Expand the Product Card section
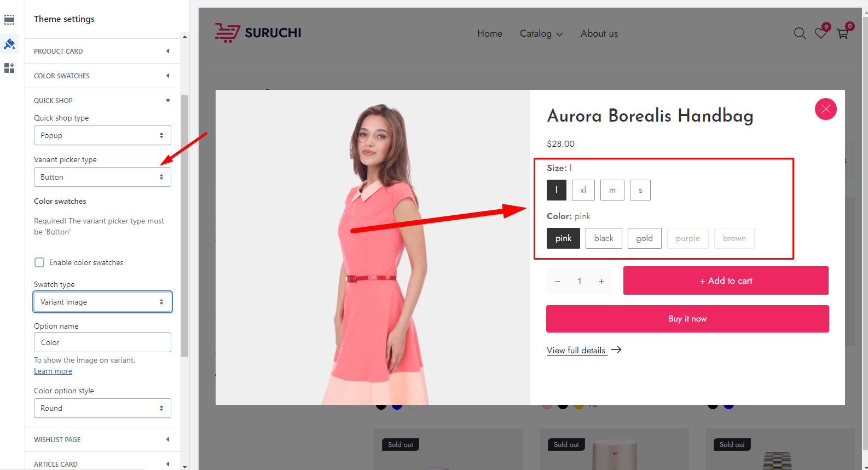The width and height of the screenshot is (868, 470). point(102,51)
